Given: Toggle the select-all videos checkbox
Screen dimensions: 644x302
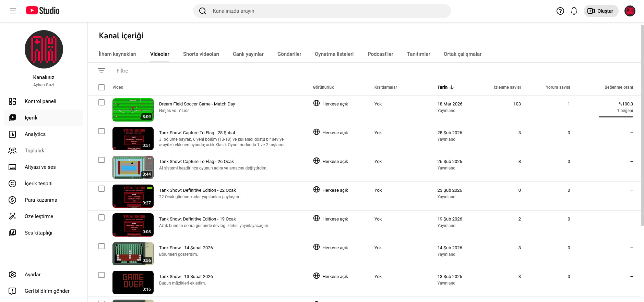Looking at the screenshot, I should (x=102, y=87).
